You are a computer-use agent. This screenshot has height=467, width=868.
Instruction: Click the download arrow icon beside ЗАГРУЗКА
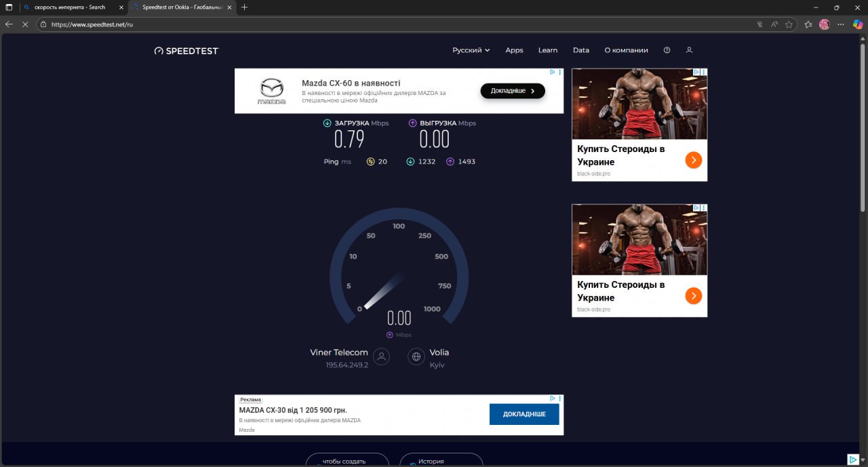point(327,124)
